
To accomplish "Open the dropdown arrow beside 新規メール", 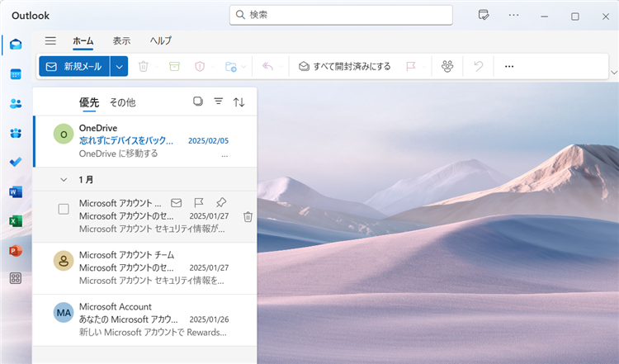I will point(120,66).
